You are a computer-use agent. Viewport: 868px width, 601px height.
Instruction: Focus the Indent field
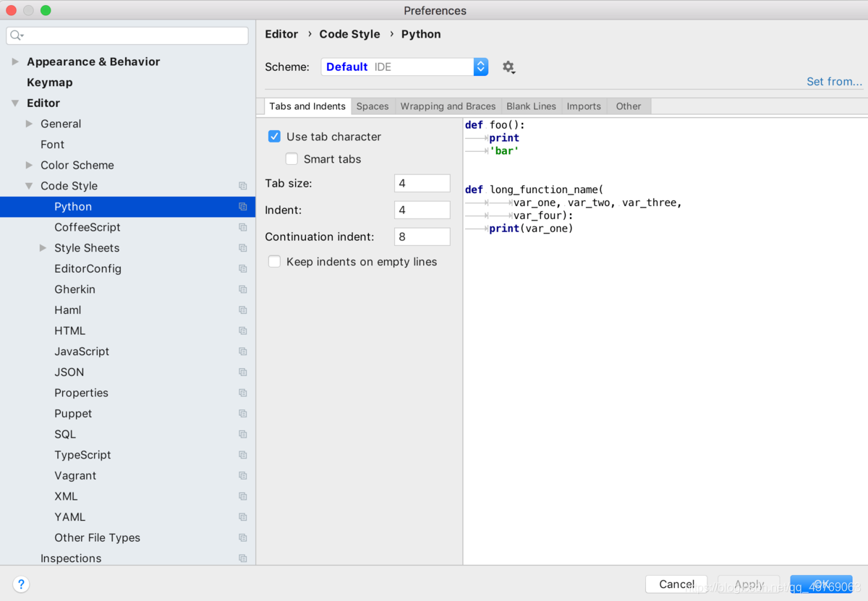(422, 210)
